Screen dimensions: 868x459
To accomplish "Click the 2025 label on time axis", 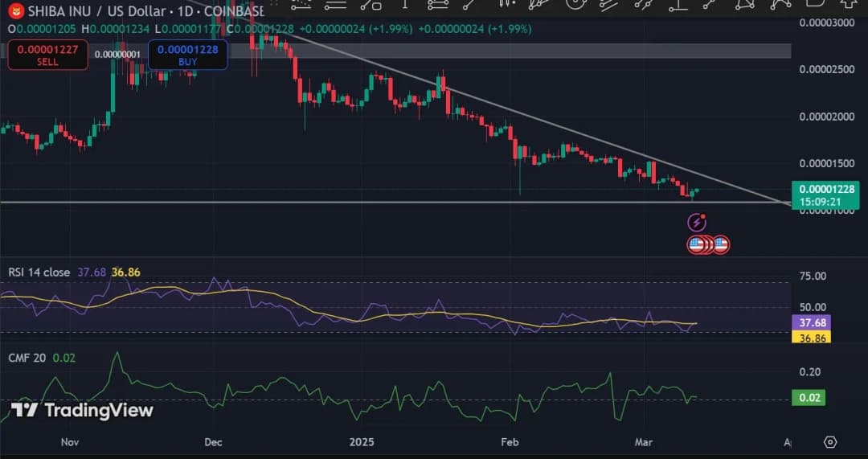I will click(364, 442).
